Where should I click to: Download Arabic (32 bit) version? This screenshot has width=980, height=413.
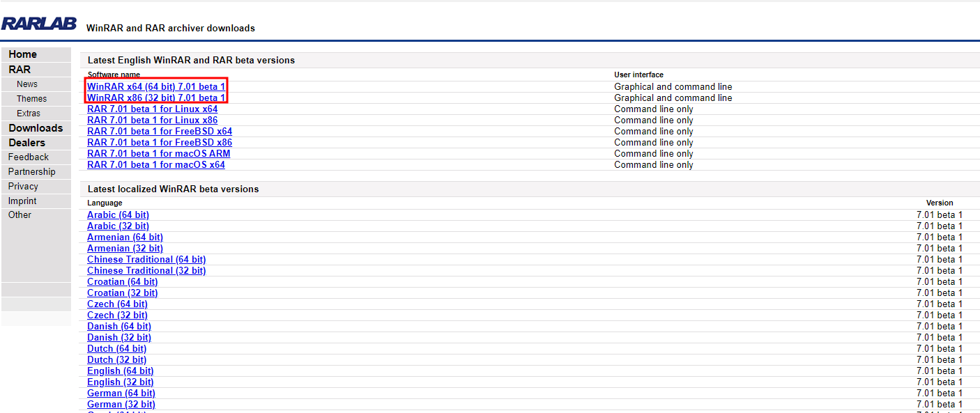tap(118, 226)
